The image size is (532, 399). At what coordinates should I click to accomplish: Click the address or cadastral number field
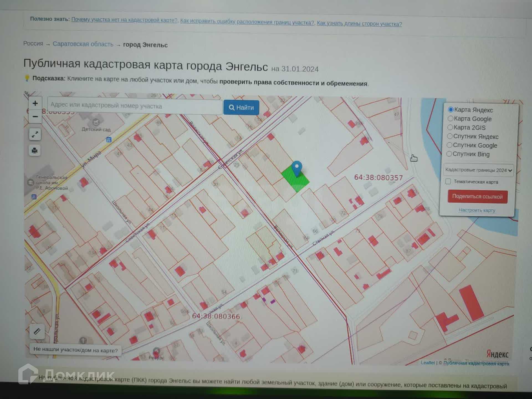135,106
